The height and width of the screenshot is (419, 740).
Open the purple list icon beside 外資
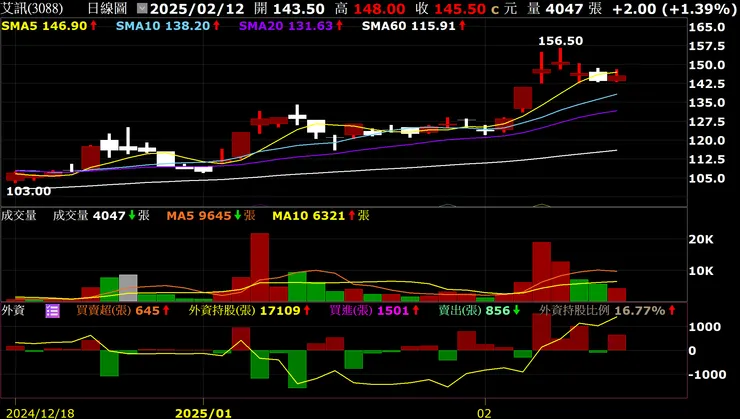coord(52,310)
